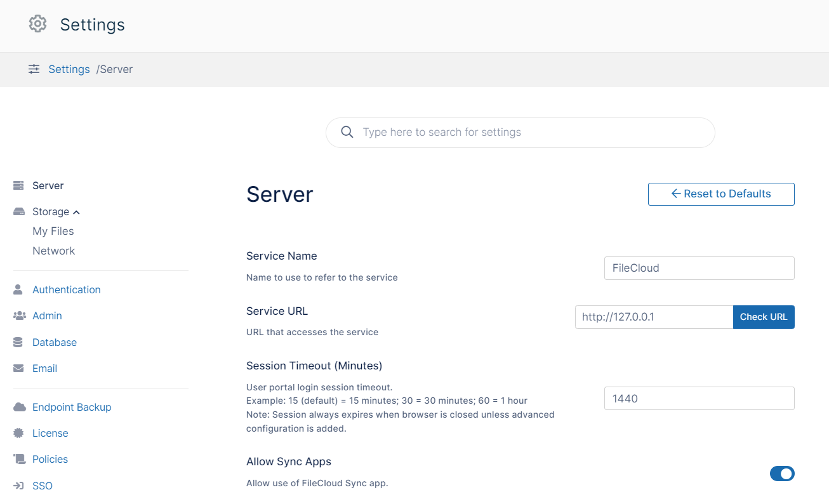Click the Endpoint Backup cloud icon

pos(19,407)
